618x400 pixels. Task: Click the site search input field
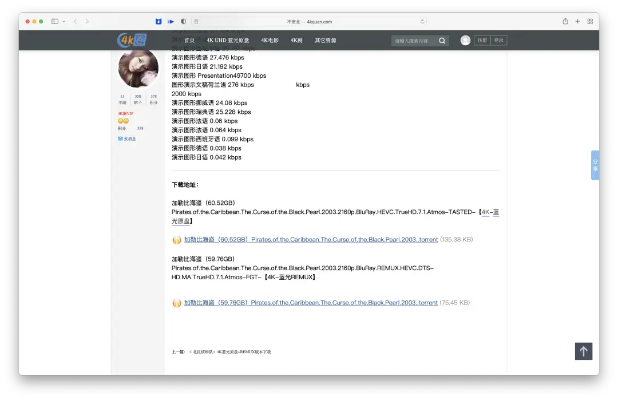point(414,41)
